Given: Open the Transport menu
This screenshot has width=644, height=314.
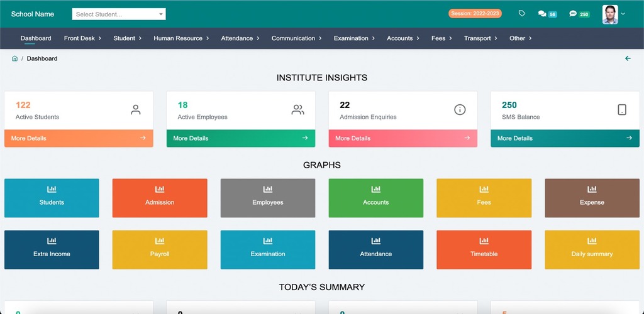Looking at the screenshot, I should coord(480,38).
